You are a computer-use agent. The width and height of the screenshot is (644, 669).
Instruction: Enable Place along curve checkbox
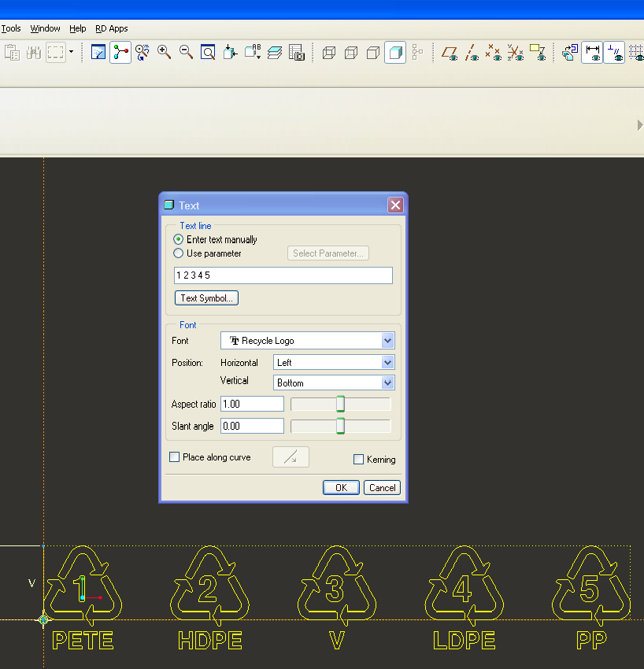coord(174,457)
